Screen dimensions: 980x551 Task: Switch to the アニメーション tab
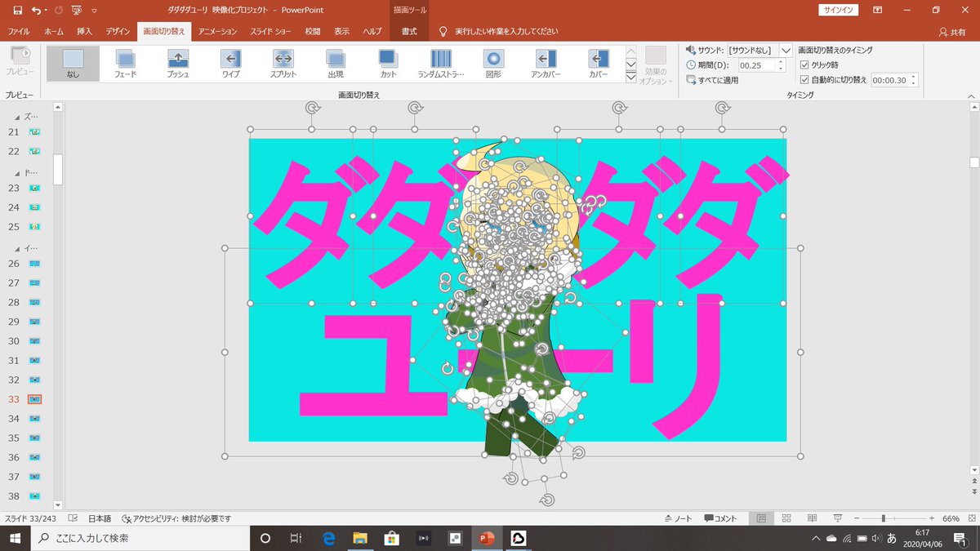click(x=217, y=31)
